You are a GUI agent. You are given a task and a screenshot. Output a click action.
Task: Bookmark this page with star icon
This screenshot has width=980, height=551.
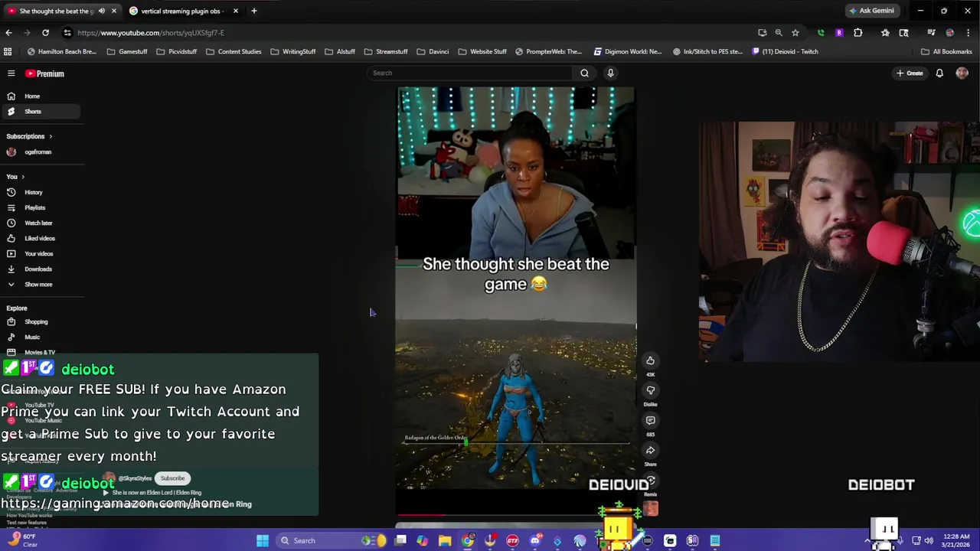tap(795, 33)
